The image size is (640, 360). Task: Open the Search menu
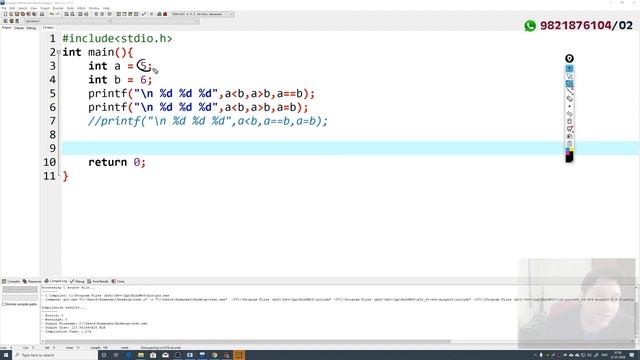23,8
